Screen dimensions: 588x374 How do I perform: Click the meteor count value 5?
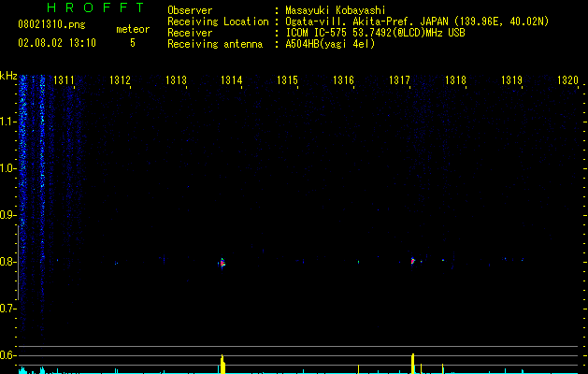click(x=133, y=43)
